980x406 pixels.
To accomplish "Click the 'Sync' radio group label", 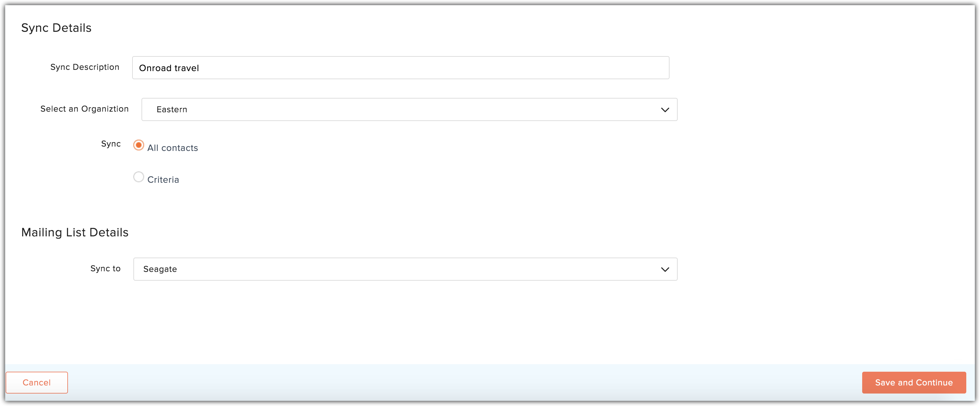I will click(111, 144).
